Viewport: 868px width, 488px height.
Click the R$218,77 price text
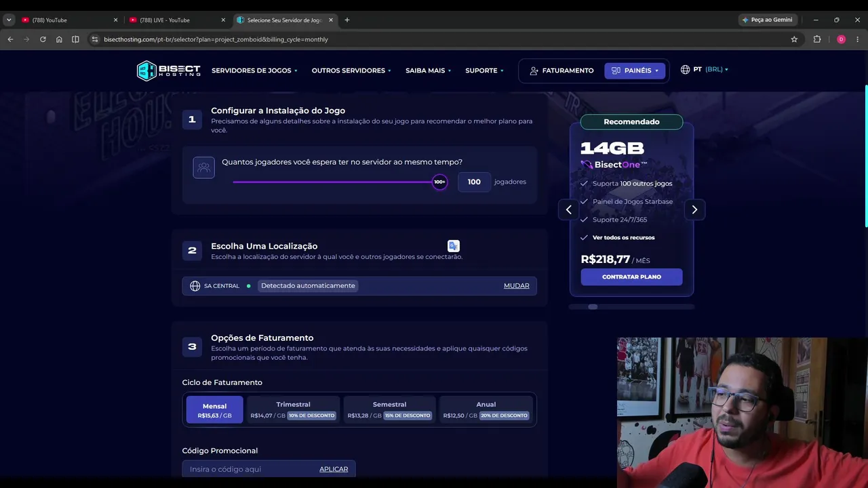[606, 259]
